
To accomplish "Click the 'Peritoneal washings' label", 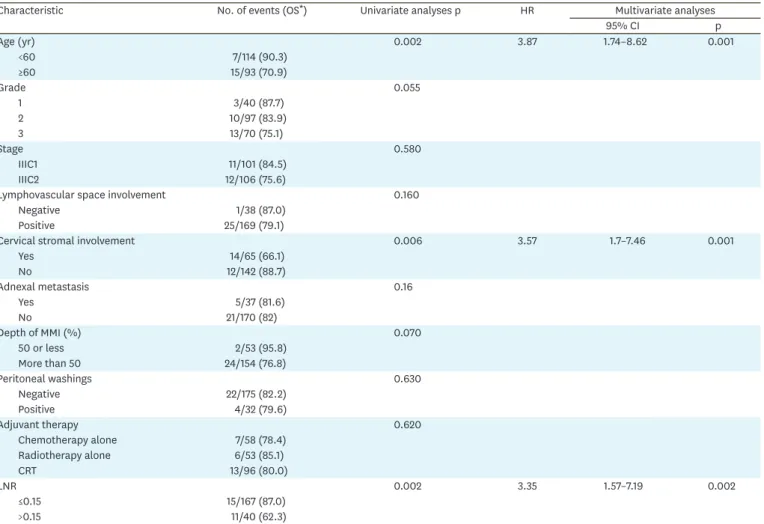I will point(45,379).
